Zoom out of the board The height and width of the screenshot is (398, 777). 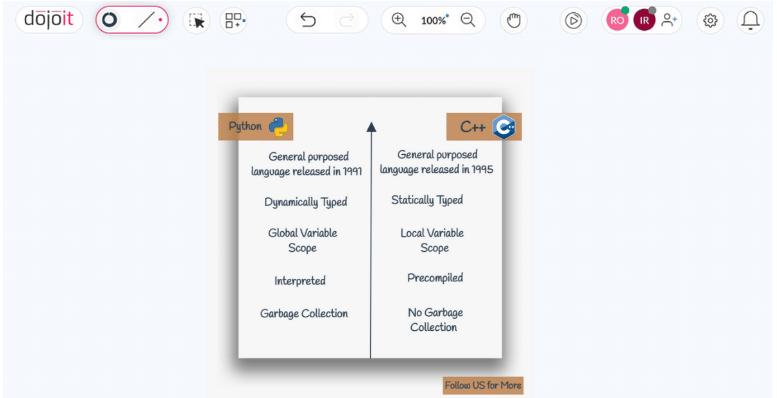tap(468, 20)
